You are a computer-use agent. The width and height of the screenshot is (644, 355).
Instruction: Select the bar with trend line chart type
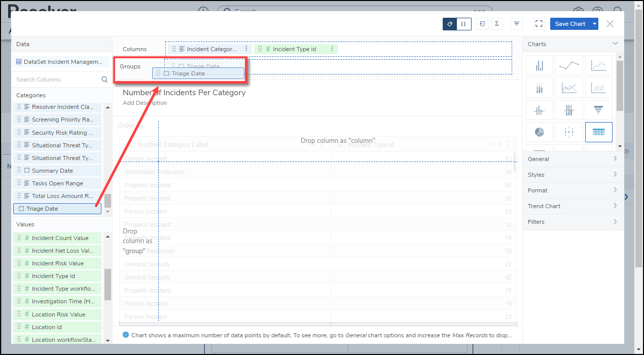tap(540, 110)
